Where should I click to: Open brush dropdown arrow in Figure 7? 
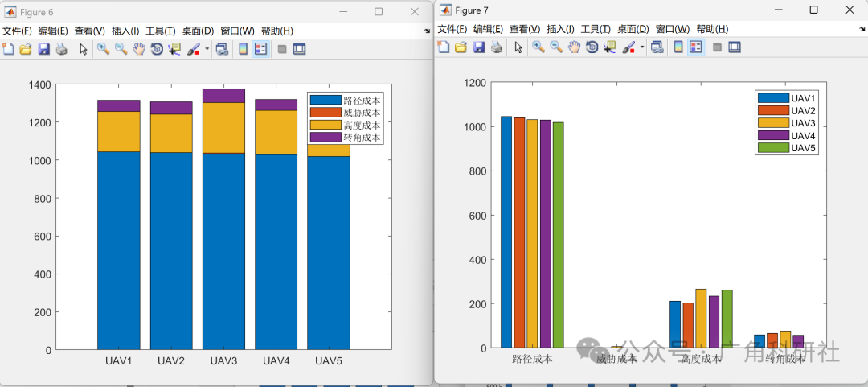point(642,47)
